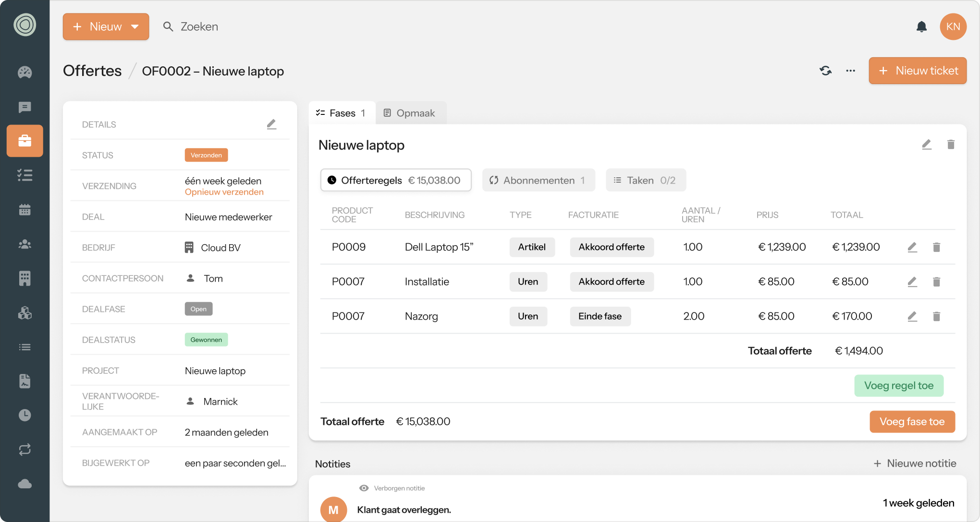Expand the Nieuw button dropdown arrow

tap(135, 27)
